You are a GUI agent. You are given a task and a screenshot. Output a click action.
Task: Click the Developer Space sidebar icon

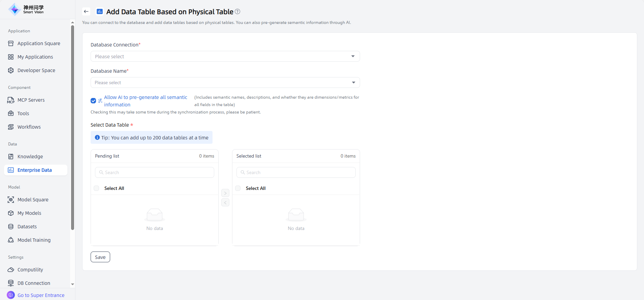coord(11,70)
